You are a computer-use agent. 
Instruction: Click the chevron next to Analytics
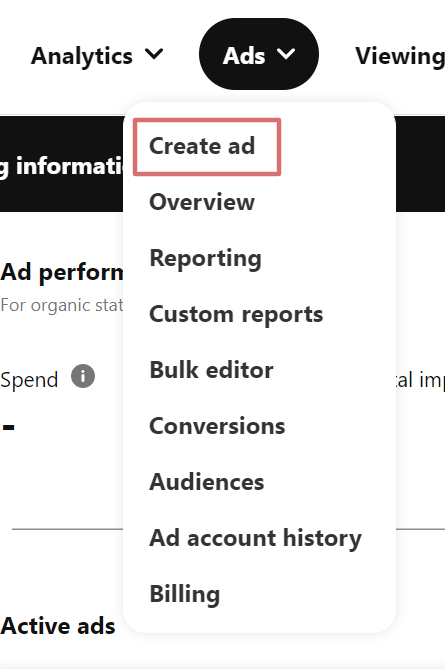pyautogui.click(x=154, y=54)
